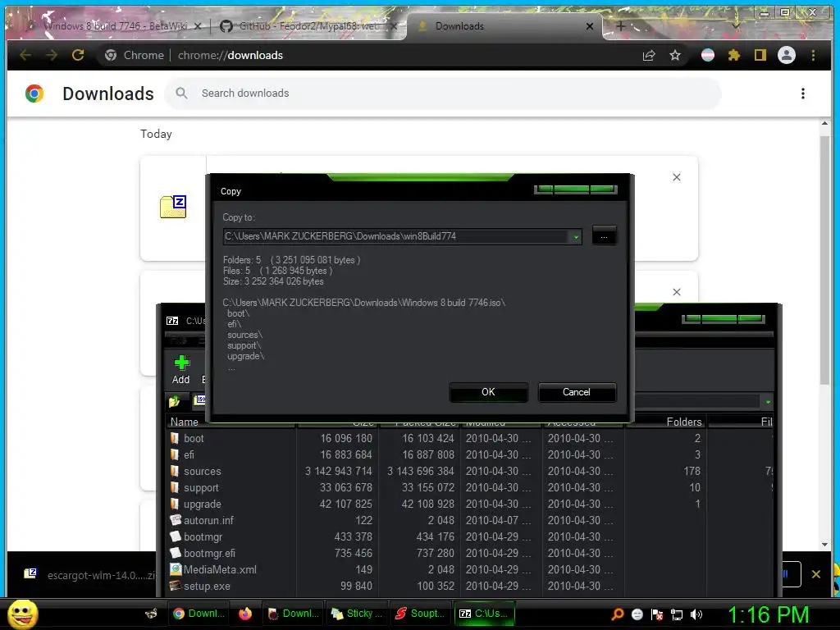The width and height of the screenshot is (840, 630).
Task: Click the chrome://downloads address bar
Action: click(370, 55)
